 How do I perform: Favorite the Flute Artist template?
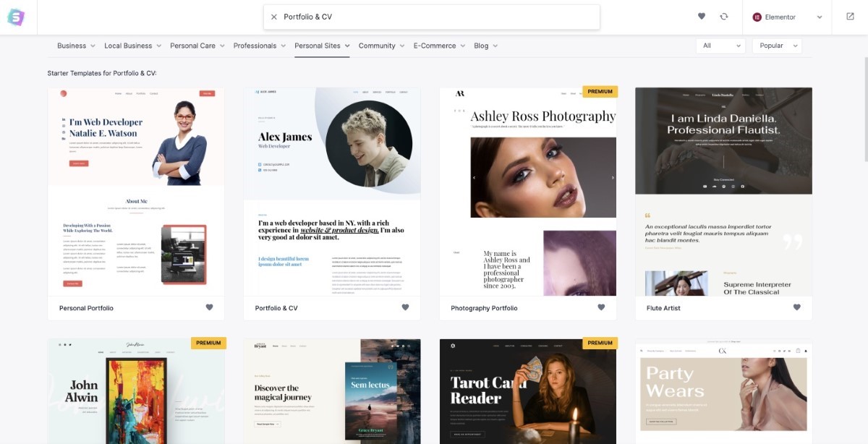[797, 307]
